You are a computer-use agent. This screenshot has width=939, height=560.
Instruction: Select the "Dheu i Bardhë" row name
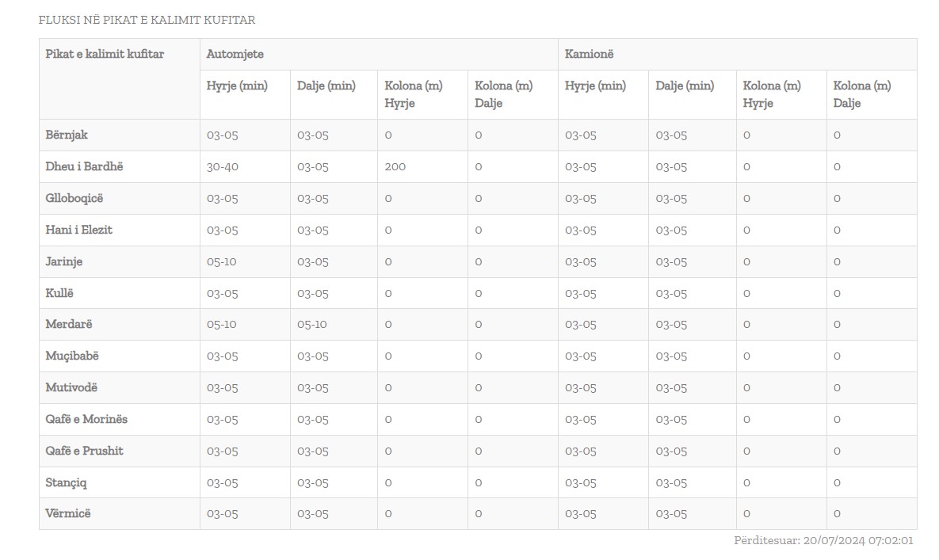85,166
